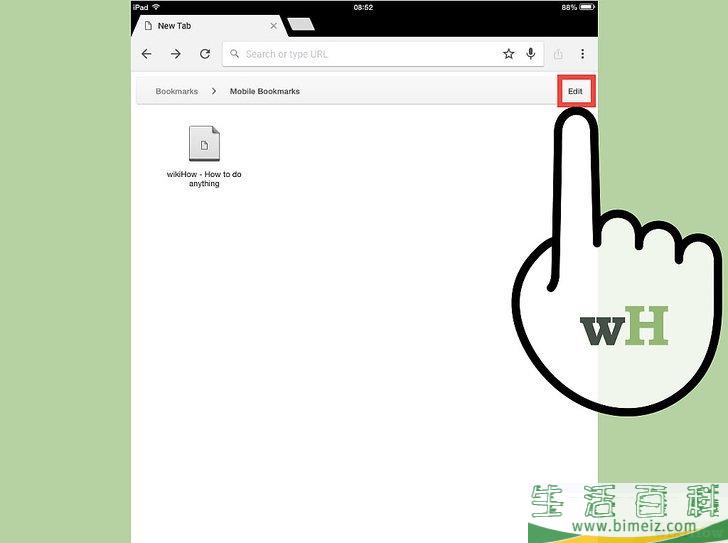728x543 pixels.
Task: Go back with the back arrow
Action: point(146,54)
